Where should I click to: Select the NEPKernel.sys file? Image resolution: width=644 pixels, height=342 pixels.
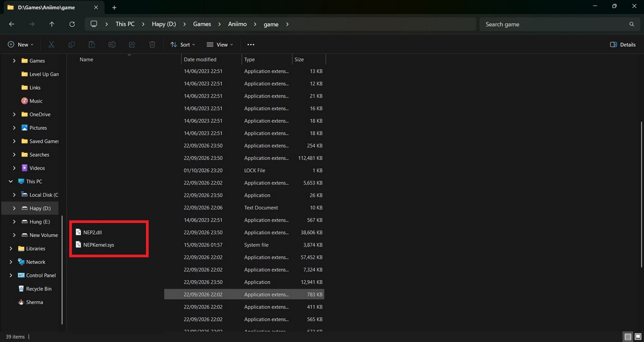[95, 244]
